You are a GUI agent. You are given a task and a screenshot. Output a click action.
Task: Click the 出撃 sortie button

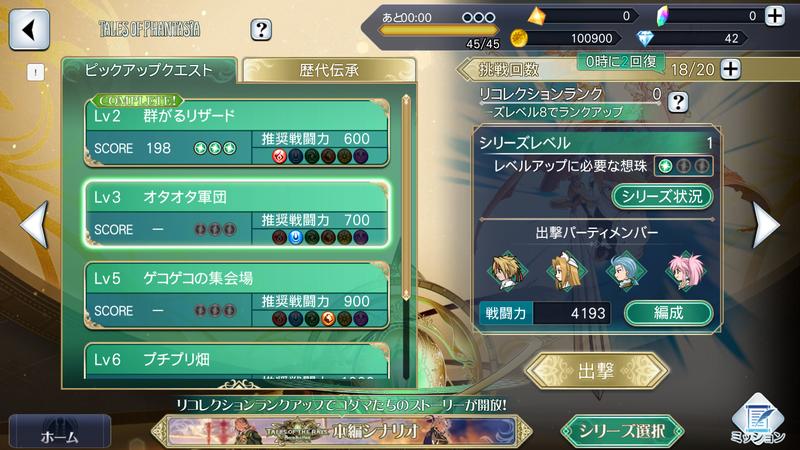tap(596, 371)
